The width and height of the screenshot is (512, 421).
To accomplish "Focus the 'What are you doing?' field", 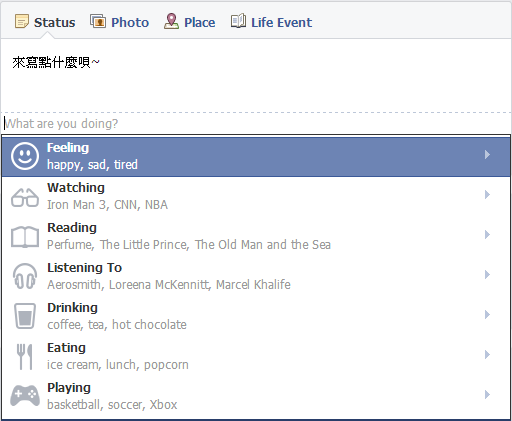I will tap(256, 124).
